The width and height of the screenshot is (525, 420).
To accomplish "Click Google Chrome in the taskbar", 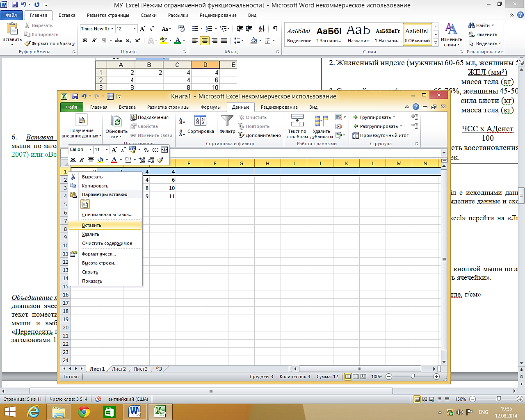I will coord(84,412).
